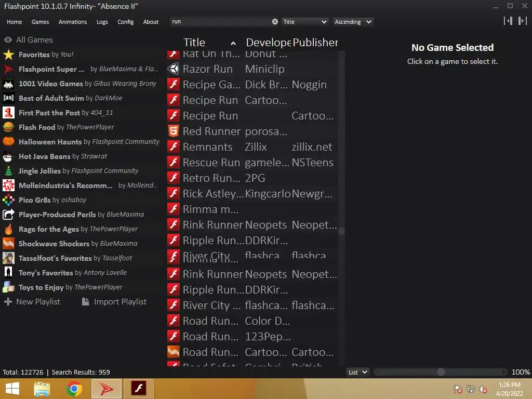Click the Miniclip developer cell

point(264,69)
